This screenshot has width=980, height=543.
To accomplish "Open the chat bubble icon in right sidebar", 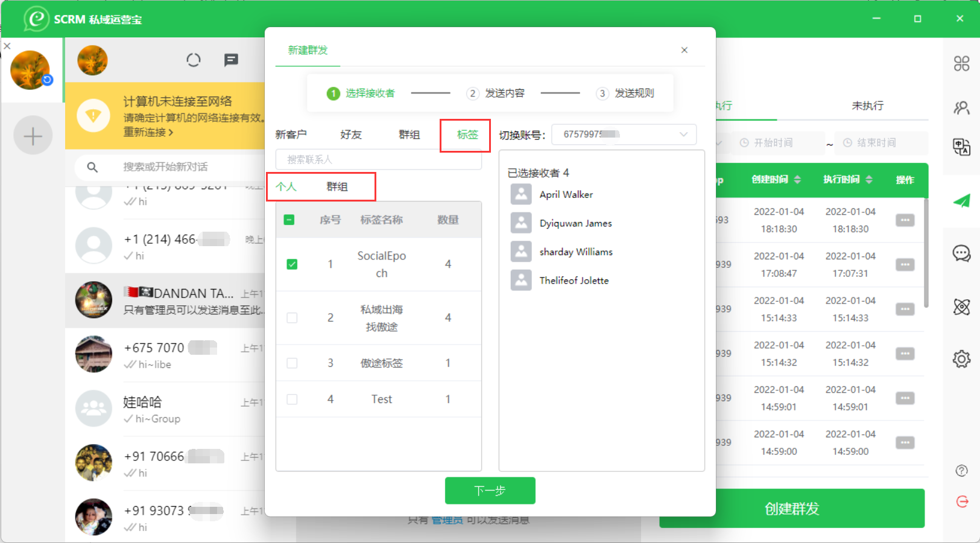I will click(961, 253).
